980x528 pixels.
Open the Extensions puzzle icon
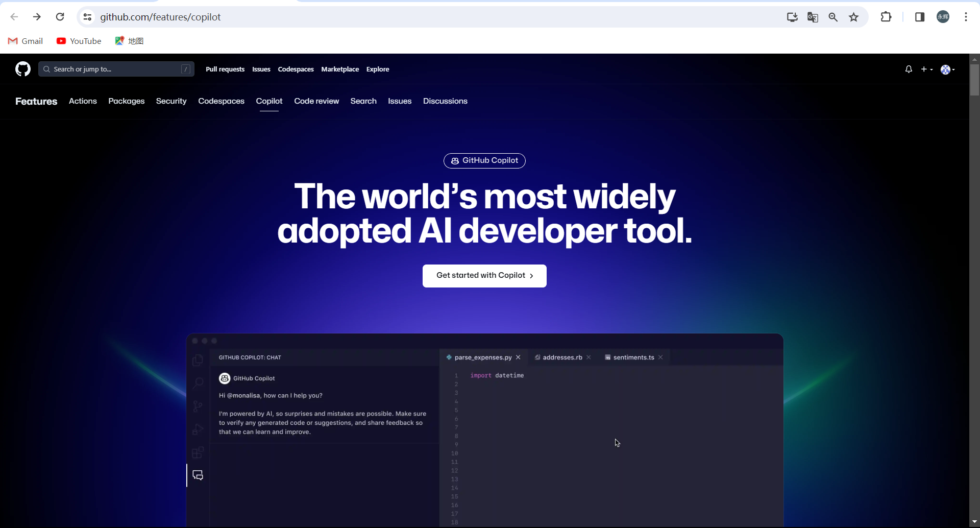tap(886, 17)
